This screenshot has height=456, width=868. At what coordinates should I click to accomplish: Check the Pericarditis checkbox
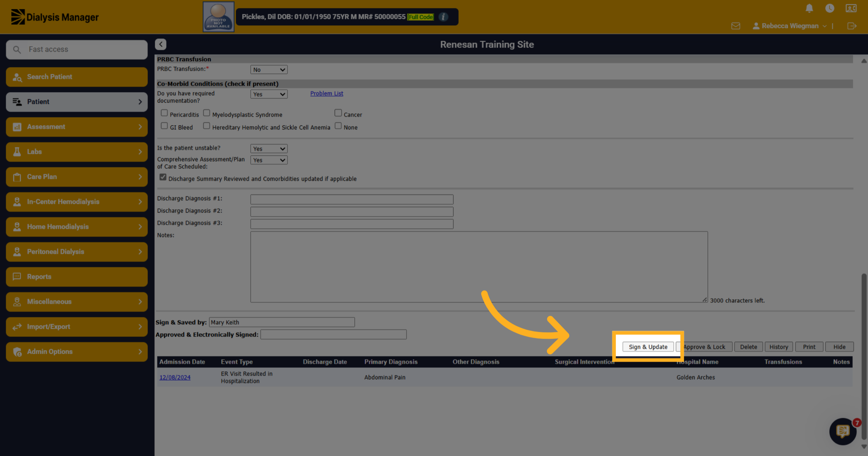pos(164,113)
